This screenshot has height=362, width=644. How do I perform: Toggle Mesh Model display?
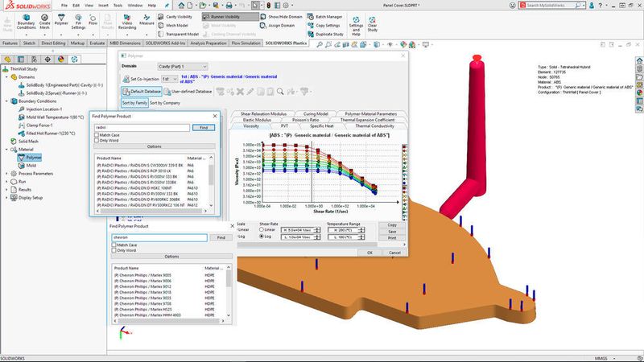173,26
